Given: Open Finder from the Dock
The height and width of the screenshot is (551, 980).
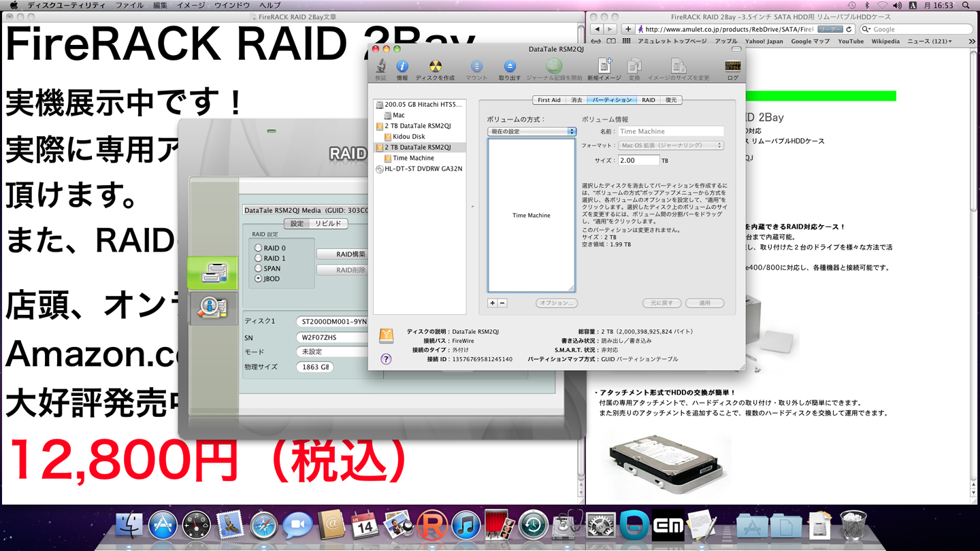Looking at the screenshot, I should pos(129,526).
